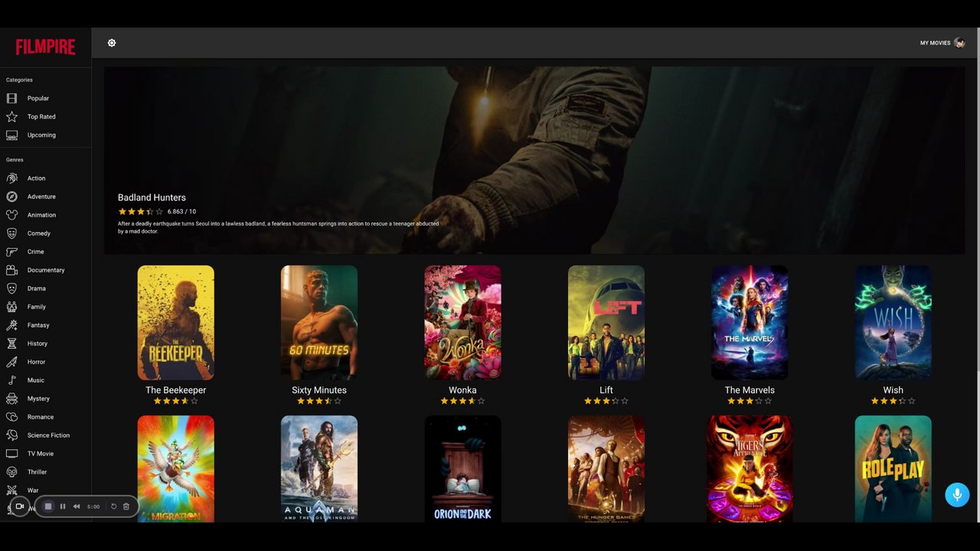980x551 pixels.
Task: Open the Documentary camera icon
Action: point(11,270)
